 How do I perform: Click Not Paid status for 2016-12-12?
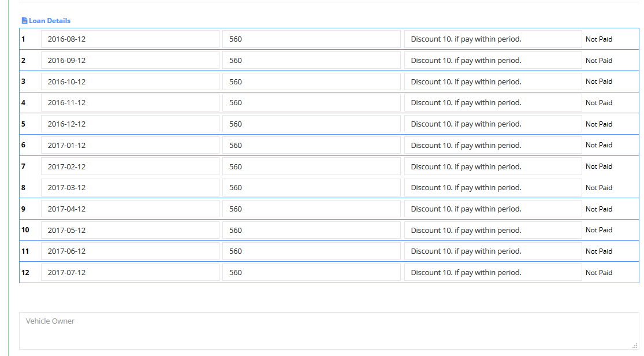[x=599, y=124]
